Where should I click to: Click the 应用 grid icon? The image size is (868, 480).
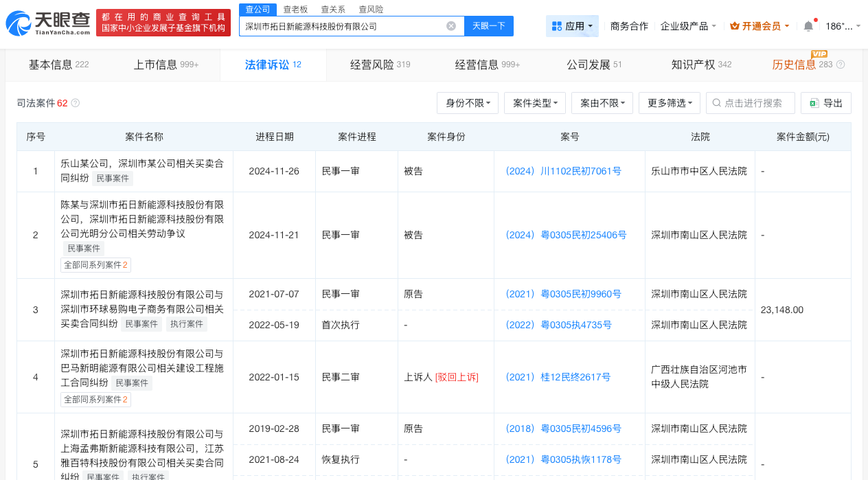(x=557, y=26)
